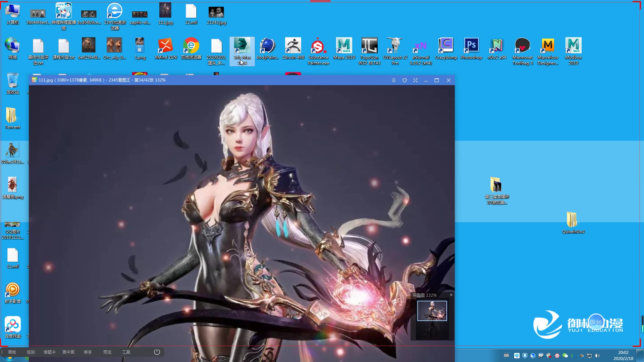This screenshot has width=644, height=362.
Task: Open image viewer hamburger menu
Action: (x=394, y=80)
